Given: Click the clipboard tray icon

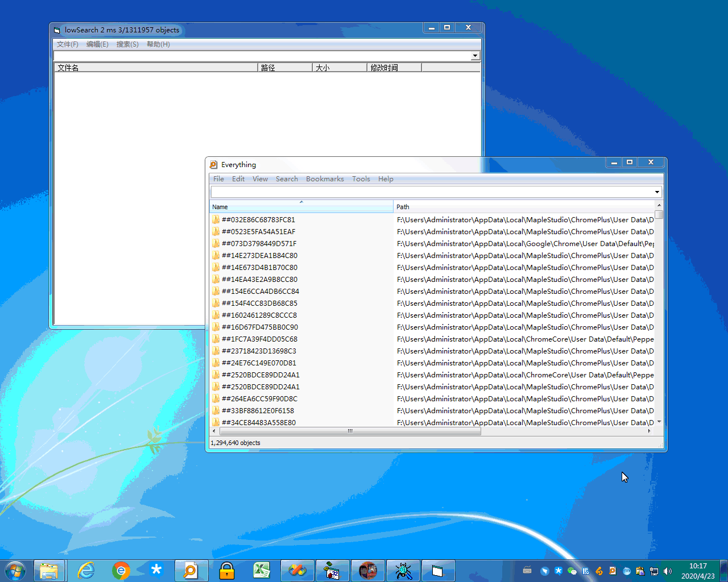Looking at the screenshot, I should [640, 571].
